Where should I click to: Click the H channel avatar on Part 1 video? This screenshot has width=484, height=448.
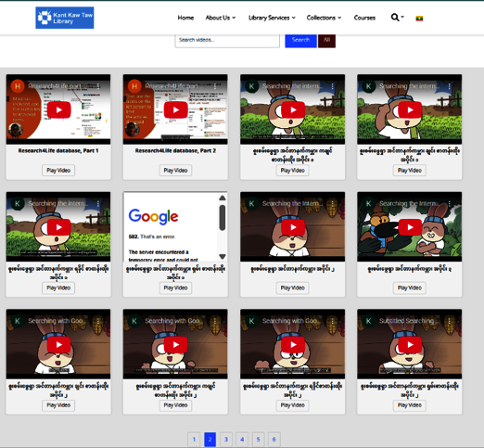[x=18, y=86]
